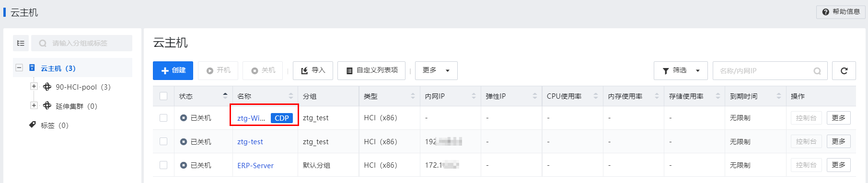Tick the select-all header checkbox
The image size is (868, 183).
coord(163,96)
